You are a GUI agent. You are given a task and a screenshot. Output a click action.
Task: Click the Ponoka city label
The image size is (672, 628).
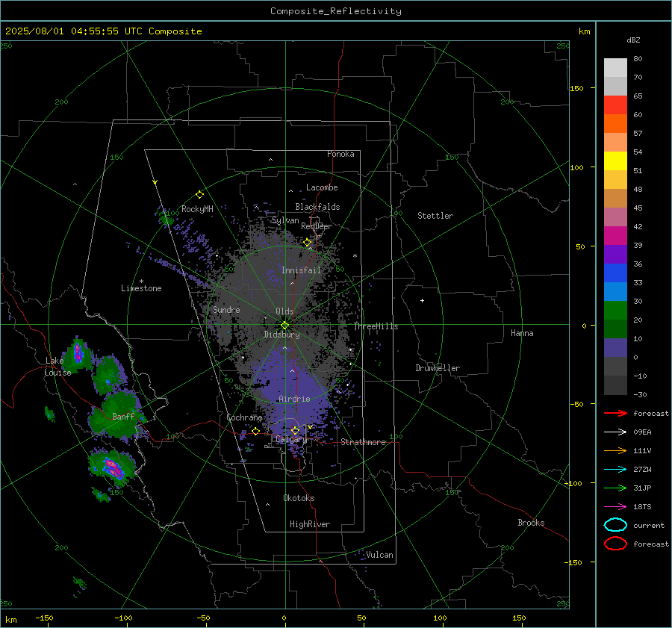point(340,154)
